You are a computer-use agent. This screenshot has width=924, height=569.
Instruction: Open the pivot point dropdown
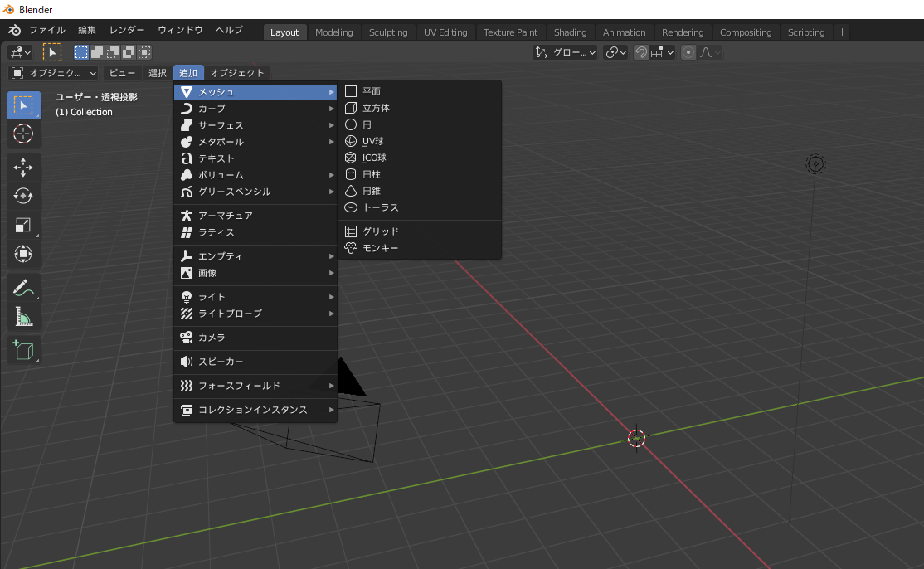click(616, 52)
